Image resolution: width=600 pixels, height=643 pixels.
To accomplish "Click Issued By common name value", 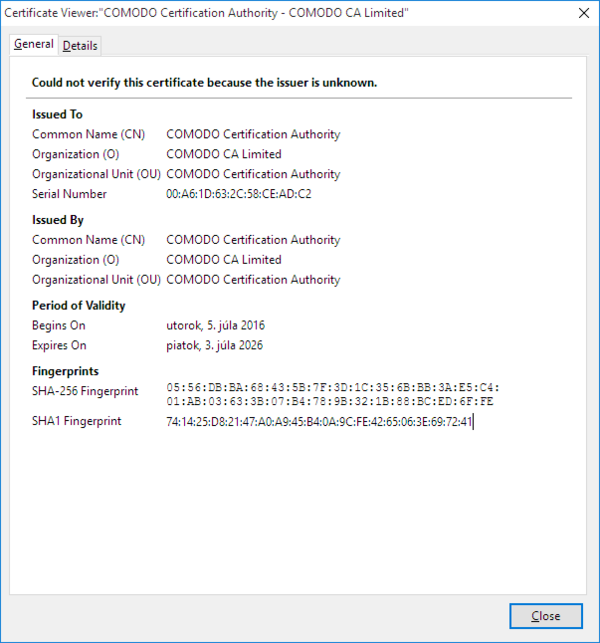I will 253,240.
